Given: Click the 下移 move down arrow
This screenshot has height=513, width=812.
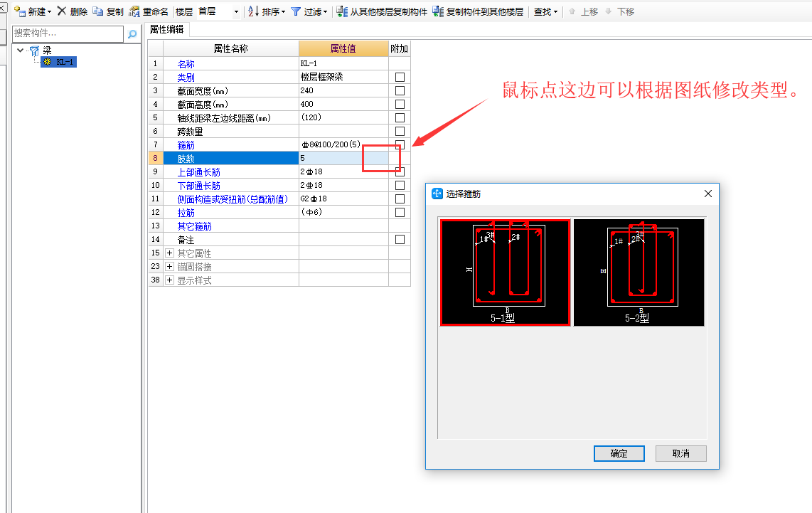Looking at the screenshot, I should 608,11.
